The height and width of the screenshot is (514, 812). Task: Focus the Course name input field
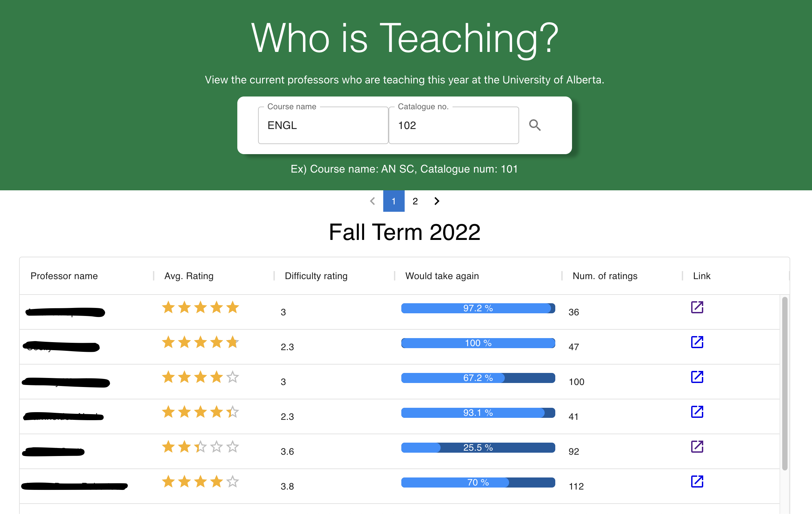tap(323, 126)
